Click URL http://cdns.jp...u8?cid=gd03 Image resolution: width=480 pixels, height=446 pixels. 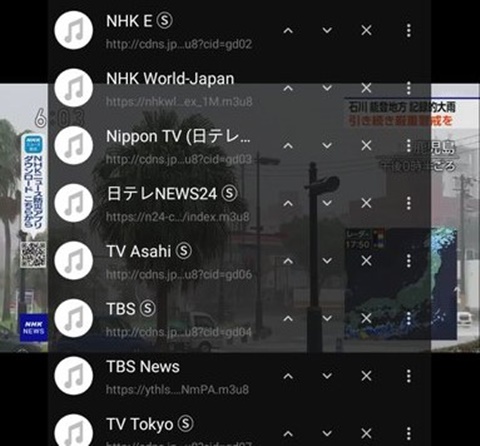click(x=179, y=159)
